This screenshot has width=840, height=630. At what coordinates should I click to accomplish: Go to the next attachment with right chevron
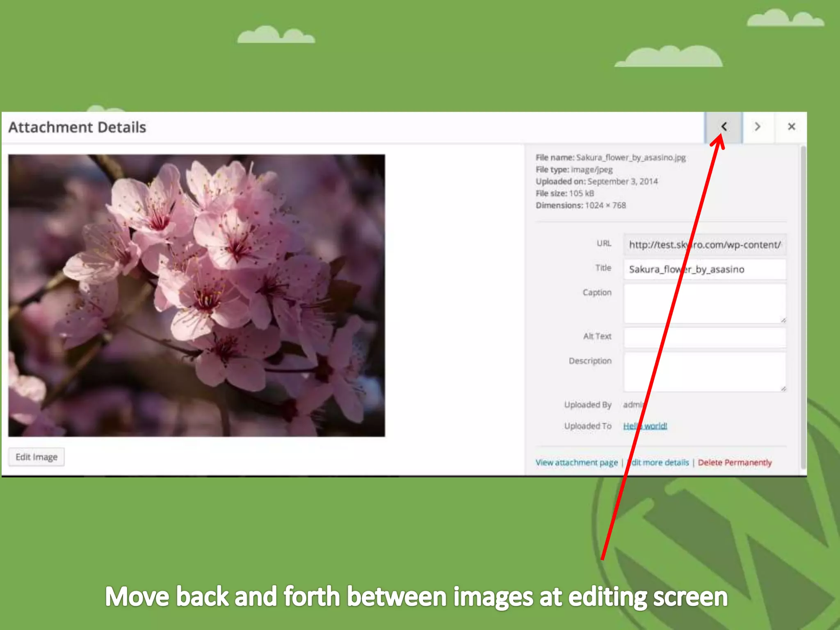pos(758,127)
